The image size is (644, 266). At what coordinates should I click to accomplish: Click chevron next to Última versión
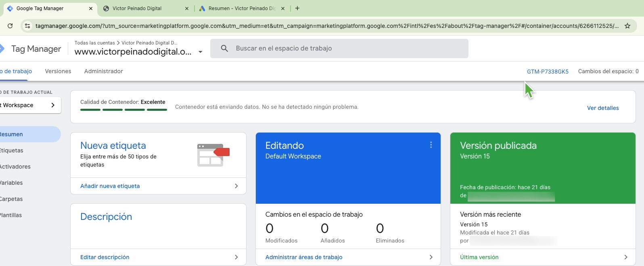[626, 257]
